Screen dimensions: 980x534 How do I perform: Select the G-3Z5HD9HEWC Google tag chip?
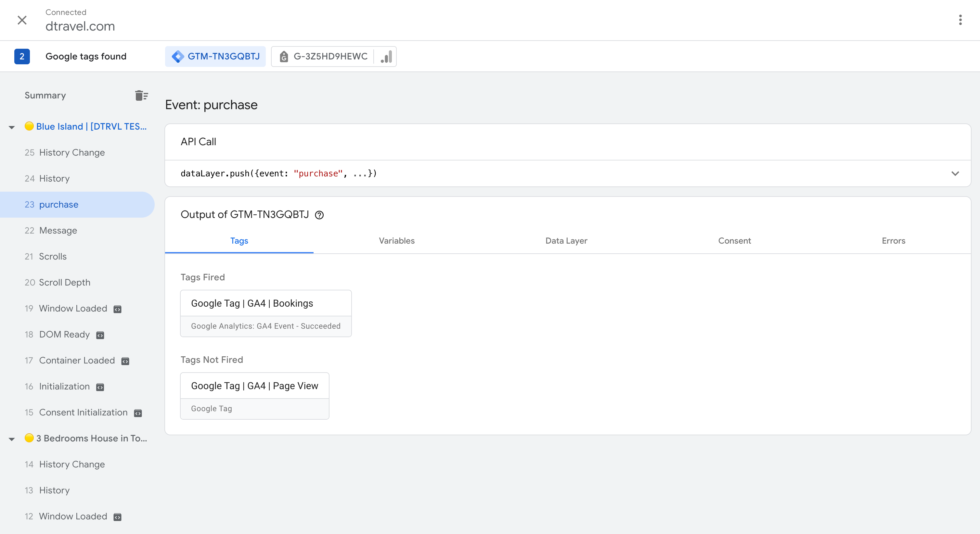point(323,56)
